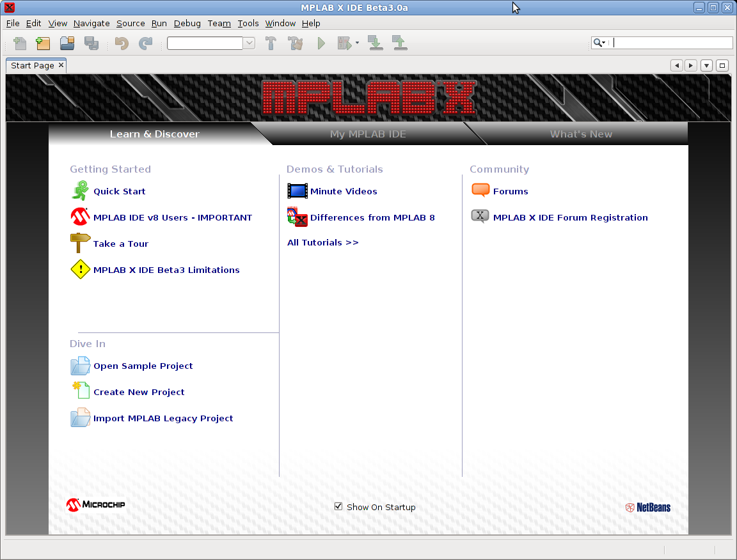Click the Minute Videos film icon

(297, 191)
